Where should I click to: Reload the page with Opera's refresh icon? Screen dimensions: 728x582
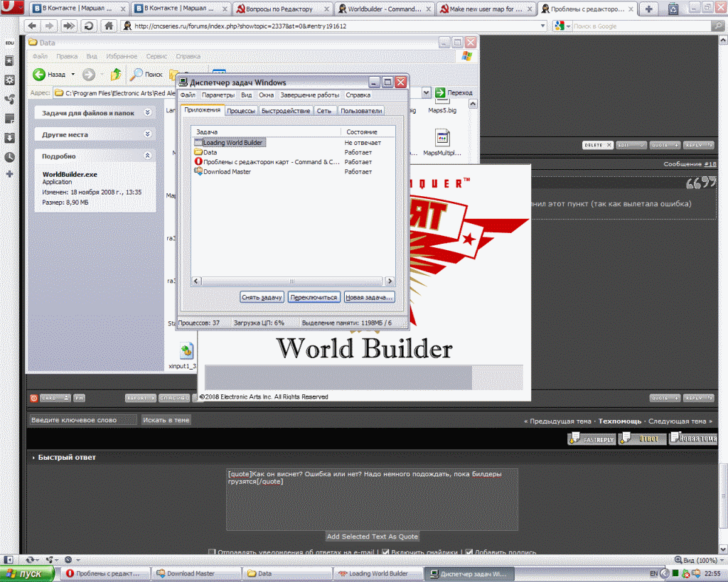[89, 26]
